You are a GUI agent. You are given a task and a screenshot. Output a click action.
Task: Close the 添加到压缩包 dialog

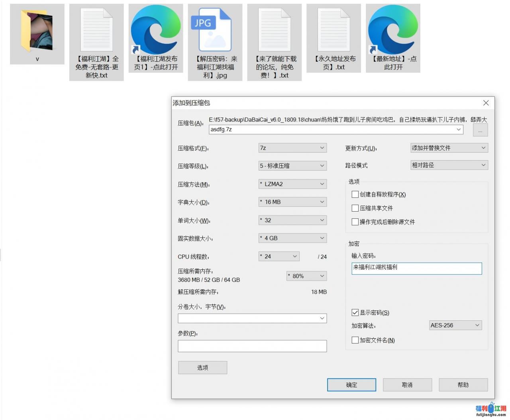[486, 103]
